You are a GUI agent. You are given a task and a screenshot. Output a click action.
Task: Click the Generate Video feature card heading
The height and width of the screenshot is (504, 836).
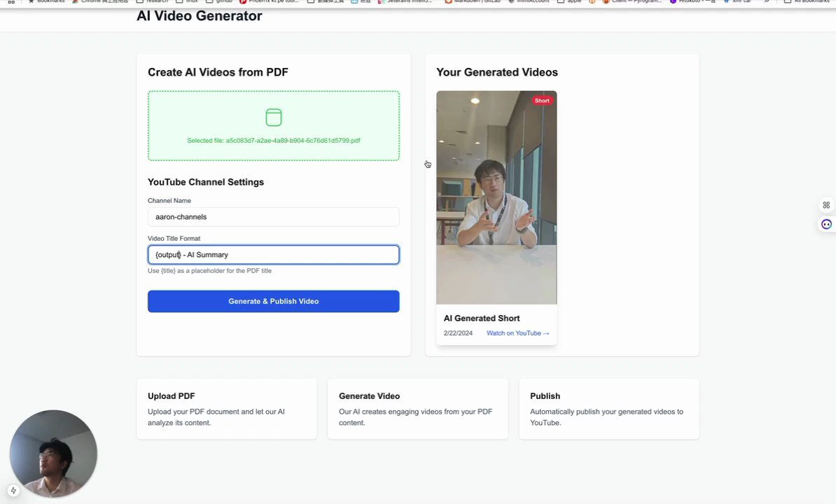369,395
